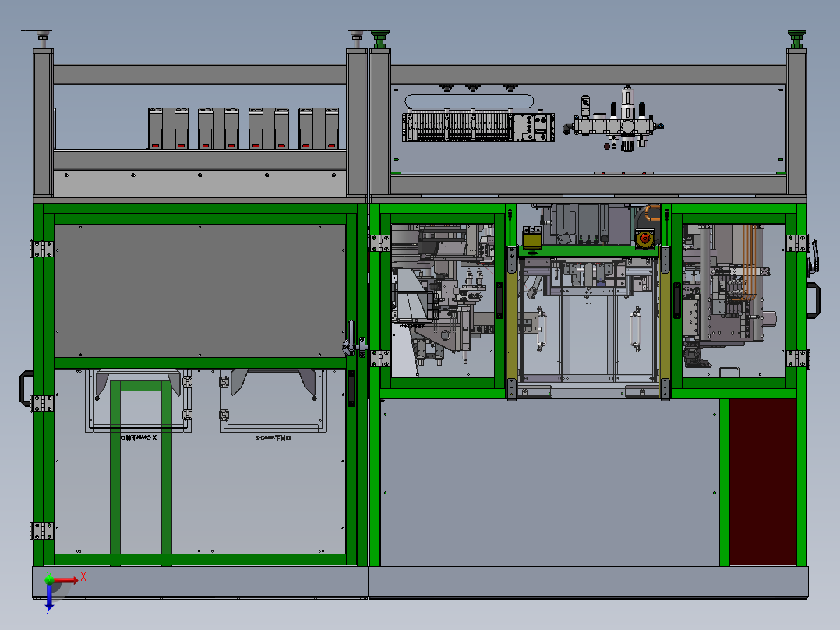Pick the grey base plate under the left cabinet
Viewport: 840px width, 630px height.
tap(200, 582)
